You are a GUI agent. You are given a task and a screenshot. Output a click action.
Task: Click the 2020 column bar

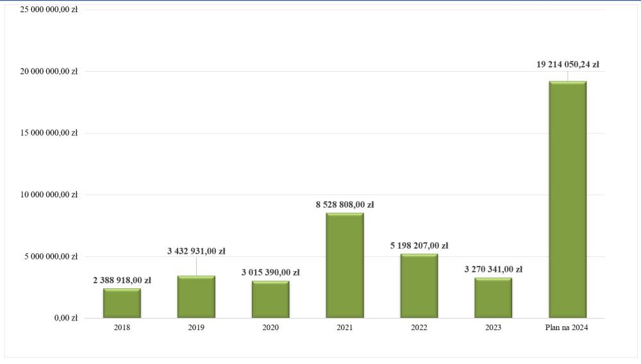click(x=271, y=299)
